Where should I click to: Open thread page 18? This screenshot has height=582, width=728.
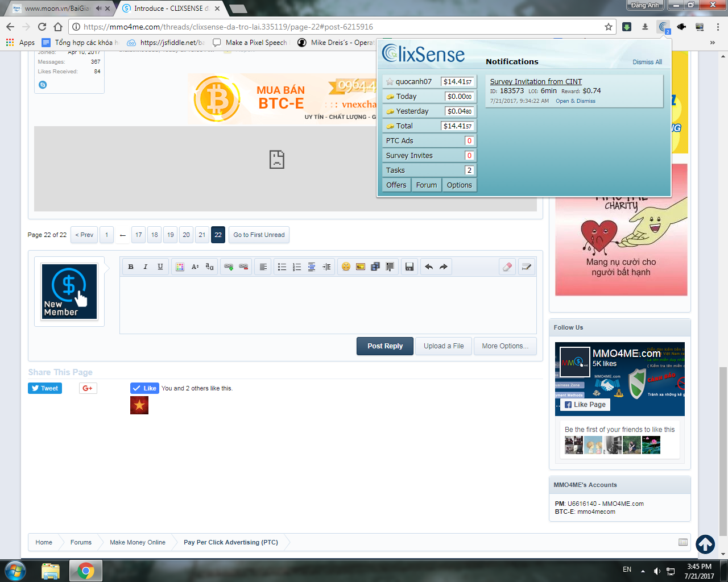155,235
